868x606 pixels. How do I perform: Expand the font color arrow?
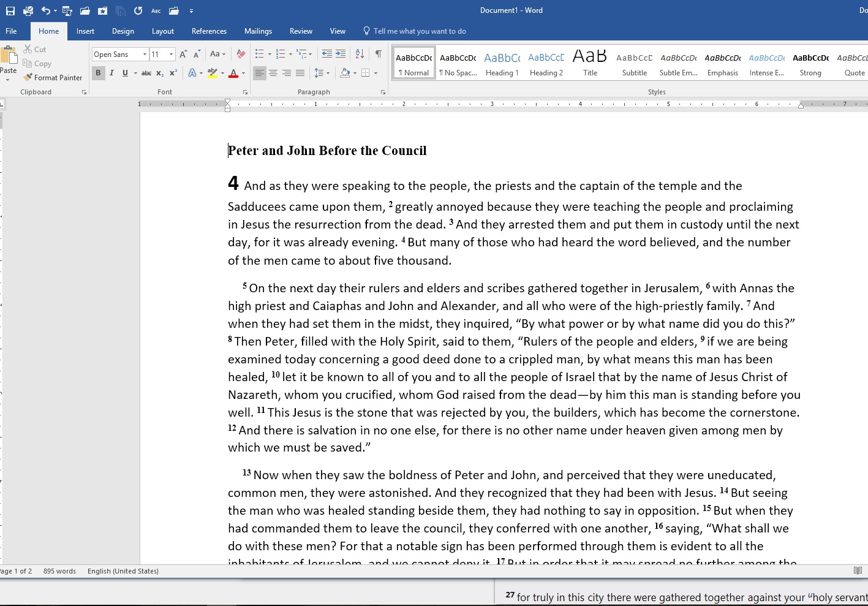click(243, 73)
